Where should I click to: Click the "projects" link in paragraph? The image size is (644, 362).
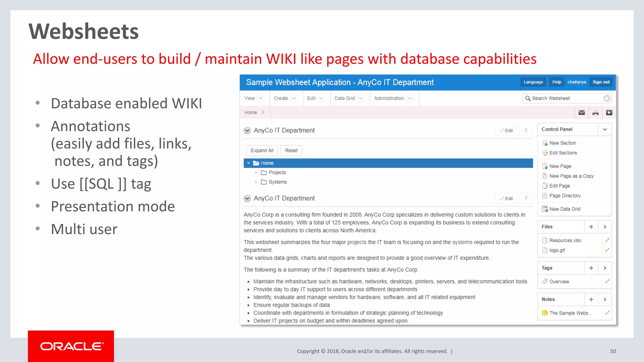point(357,242)
